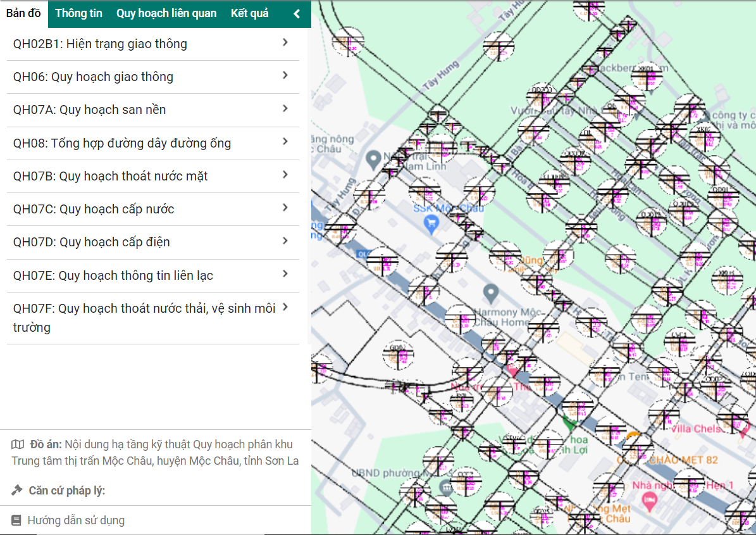
Task: Expand QH07C Quy hoạch cấp nước arrow
Action: [x=285, y=208]
